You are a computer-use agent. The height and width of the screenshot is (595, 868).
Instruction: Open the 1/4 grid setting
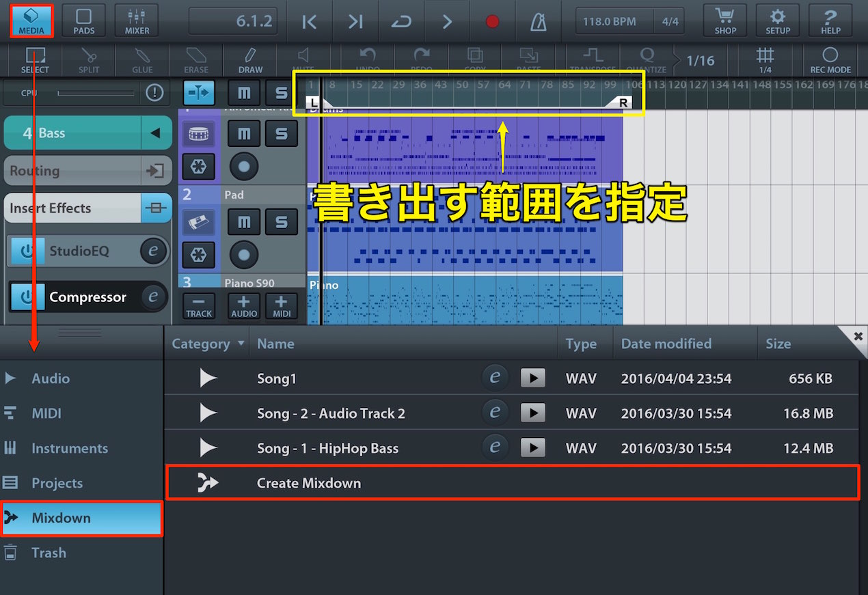tap(765, 60)
